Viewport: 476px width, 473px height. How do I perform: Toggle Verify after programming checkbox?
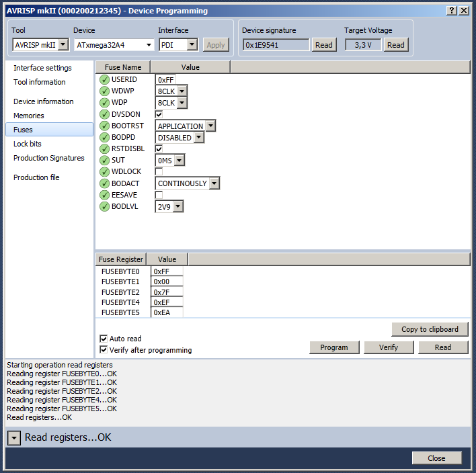[x=104, y=350]
